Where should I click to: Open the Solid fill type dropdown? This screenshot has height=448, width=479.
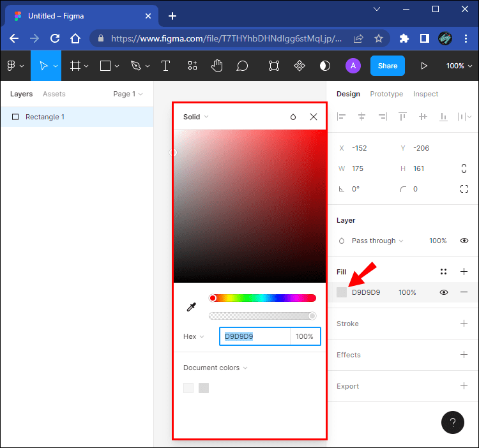(195, 117)
